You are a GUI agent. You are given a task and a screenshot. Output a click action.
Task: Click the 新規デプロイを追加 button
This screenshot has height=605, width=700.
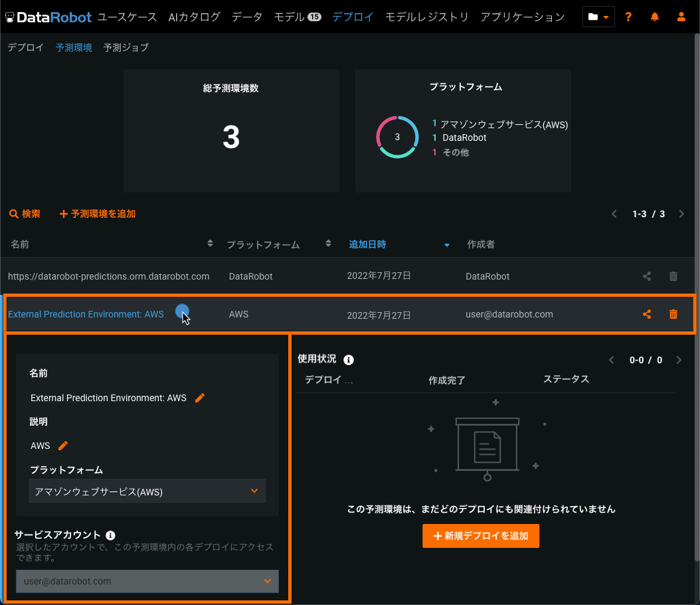pyautogui.click(x=481, y=536)
